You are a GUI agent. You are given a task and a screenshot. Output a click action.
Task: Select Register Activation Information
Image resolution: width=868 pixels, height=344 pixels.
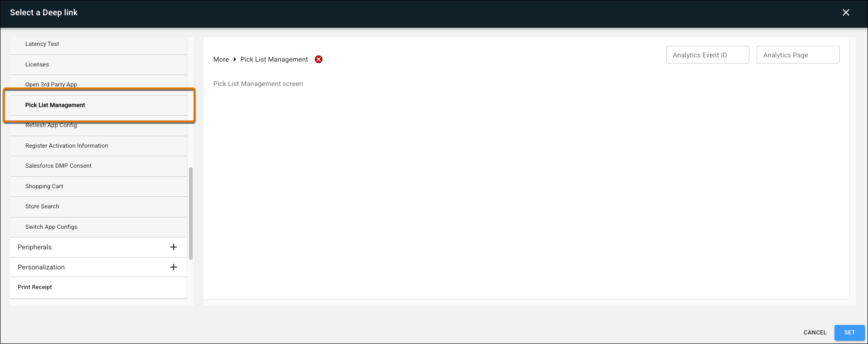[x=99, y=146]
